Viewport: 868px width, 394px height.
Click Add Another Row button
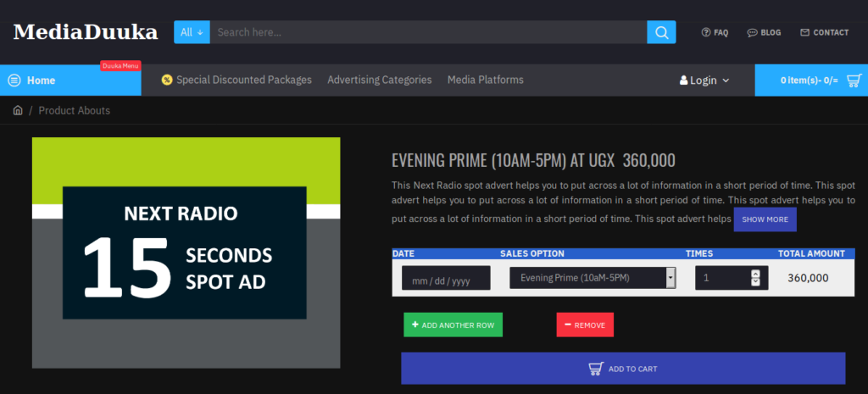(x=453, y=325)
